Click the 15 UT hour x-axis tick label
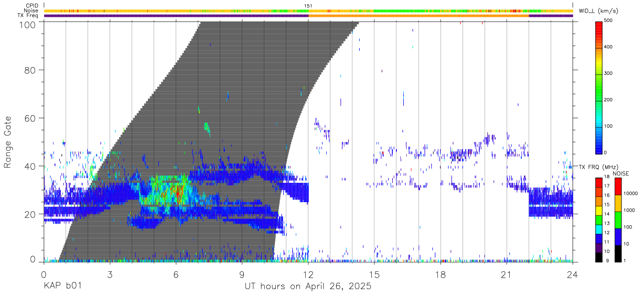Image resolution: width=644 pixels, height=297 pixels. pyautogui.click(x=374, y=274)
